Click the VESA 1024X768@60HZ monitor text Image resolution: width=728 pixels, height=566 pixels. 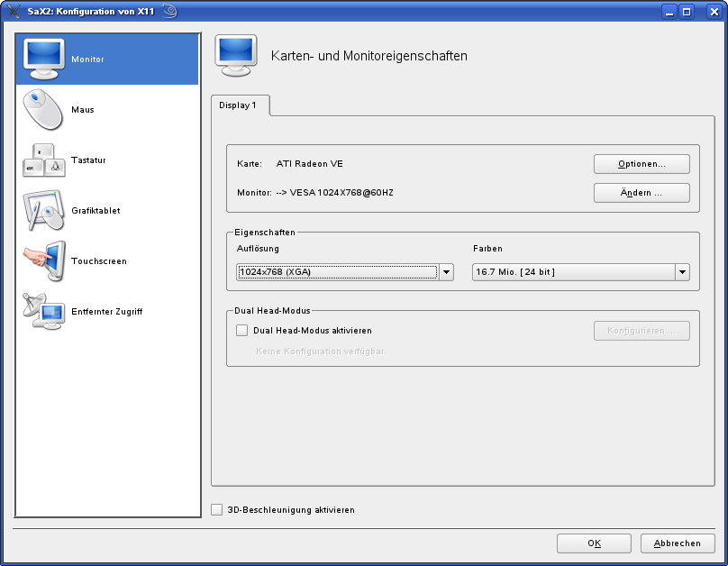point(341,193)
